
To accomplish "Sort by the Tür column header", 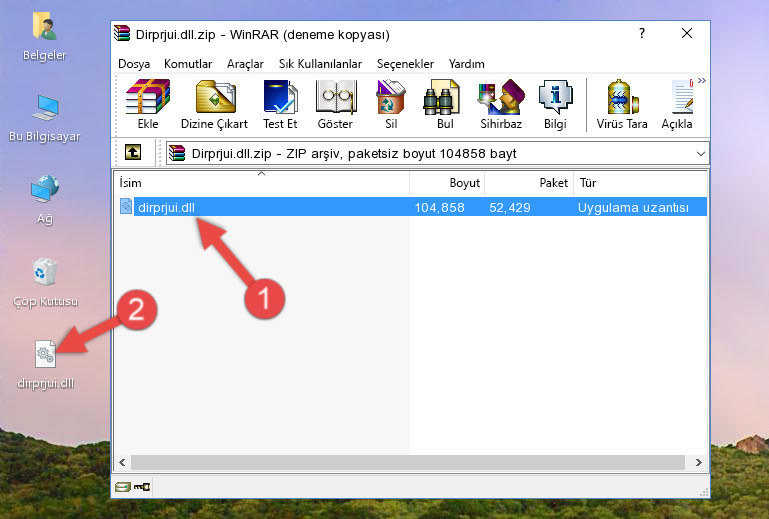I will 640,182.
